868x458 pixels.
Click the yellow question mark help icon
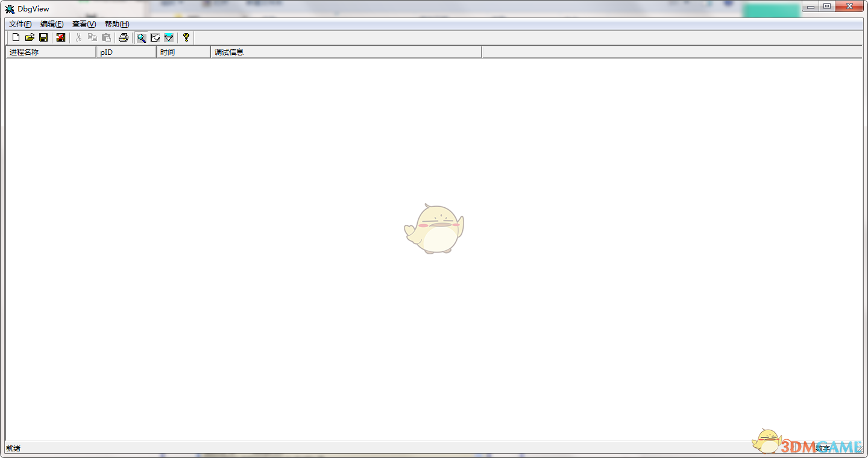pos(186,37)
